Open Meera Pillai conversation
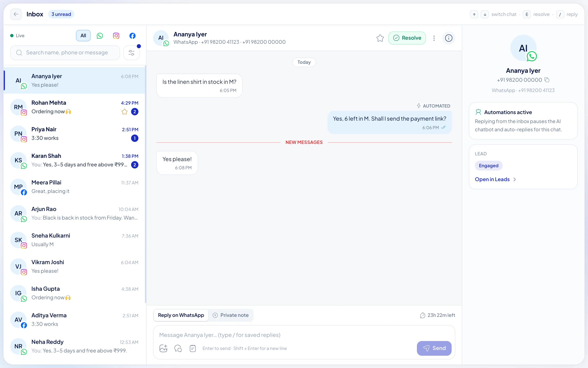This screenshot has width=588, height=368. (74, 187)
